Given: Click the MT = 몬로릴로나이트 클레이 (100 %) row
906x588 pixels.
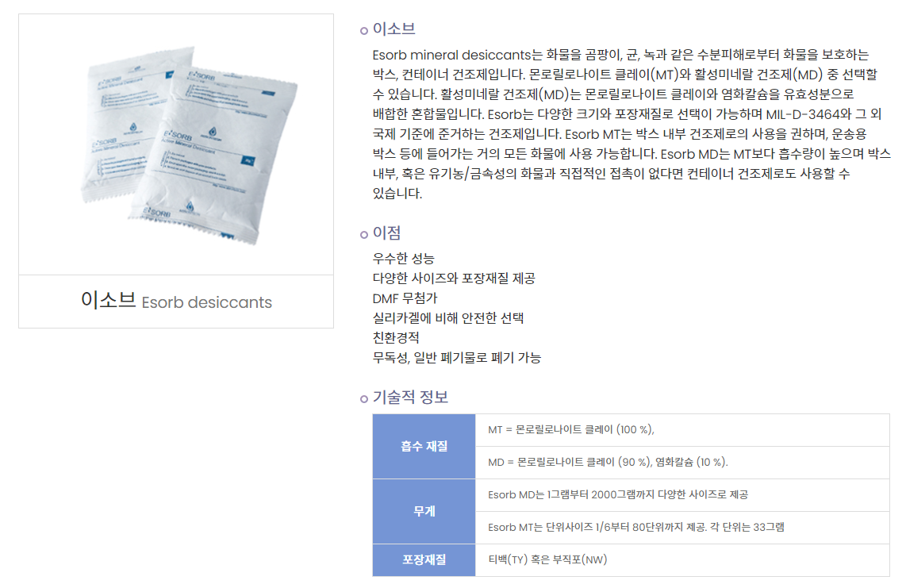Looking at the screenshot, I should (682, 430).
